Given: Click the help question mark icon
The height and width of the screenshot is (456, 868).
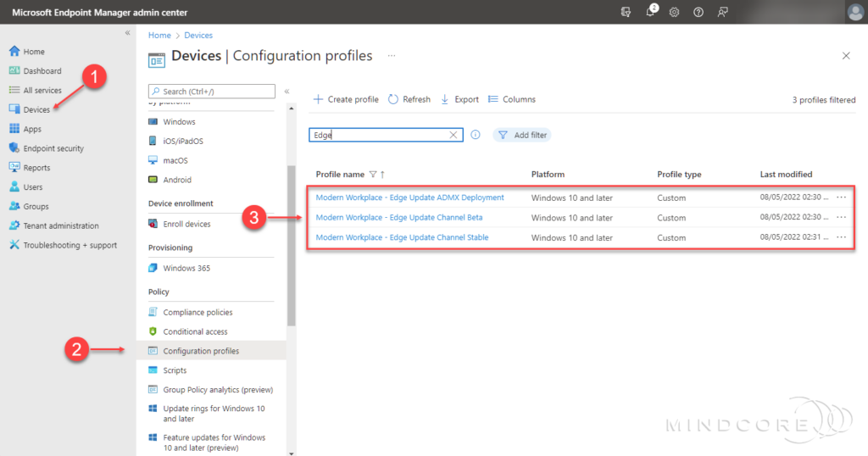Looking at the screenshot, I should pyautogui.click(x=698, y=12).
